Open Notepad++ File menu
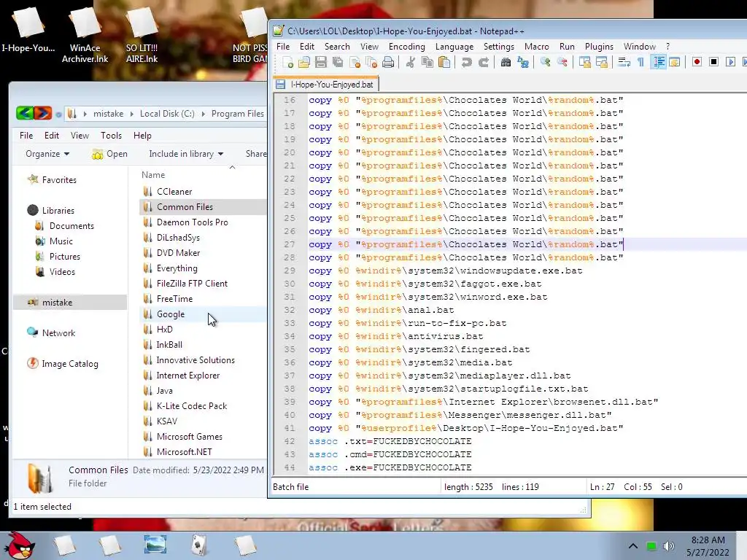The width and height of the screenshot is (747, 560). (283, 47)
